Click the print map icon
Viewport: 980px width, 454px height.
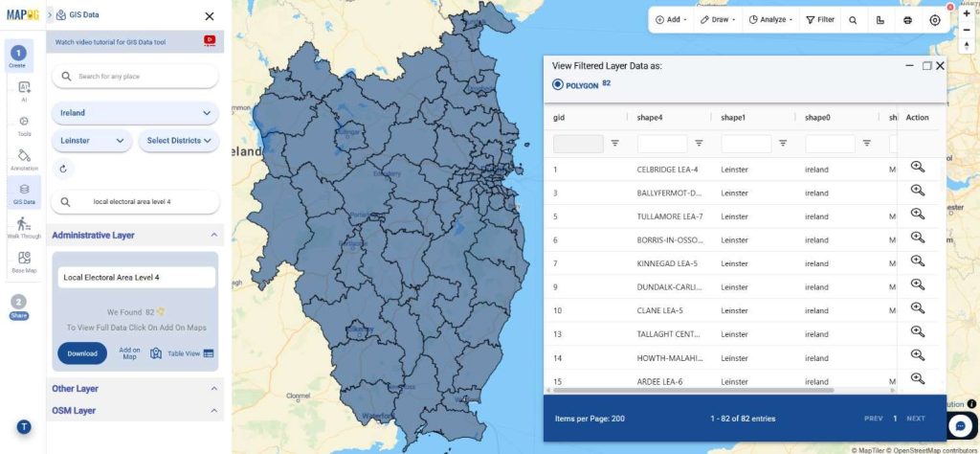(x=907, y=20)
